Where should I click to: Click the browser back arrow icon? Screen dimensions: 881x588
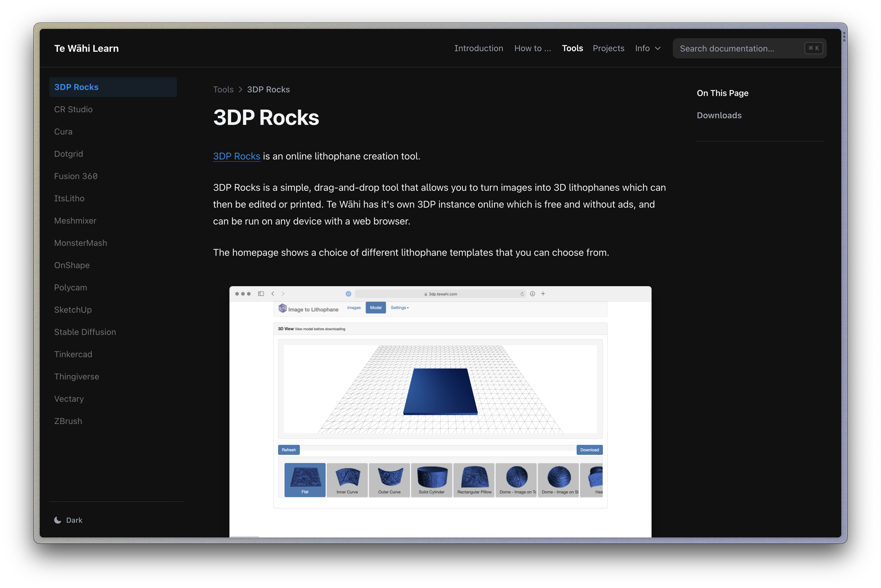pos(273,294)
